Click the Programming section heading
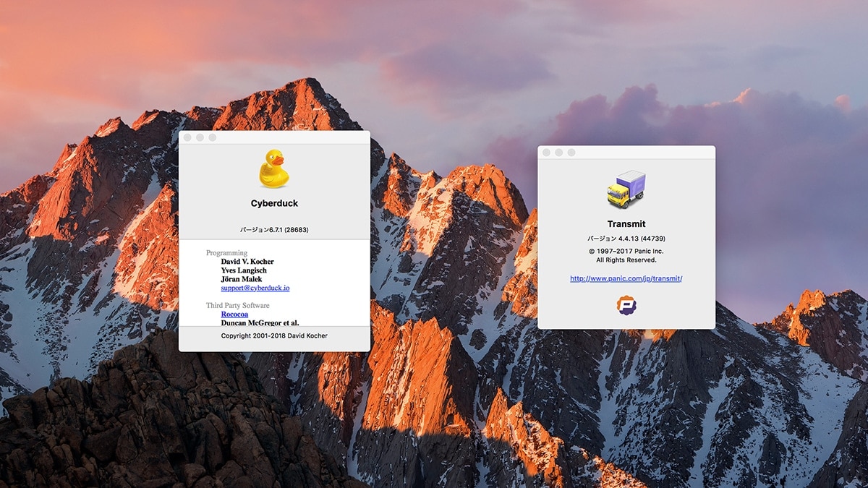The height and width of the screenshot is (488, 868). point(226,253)
